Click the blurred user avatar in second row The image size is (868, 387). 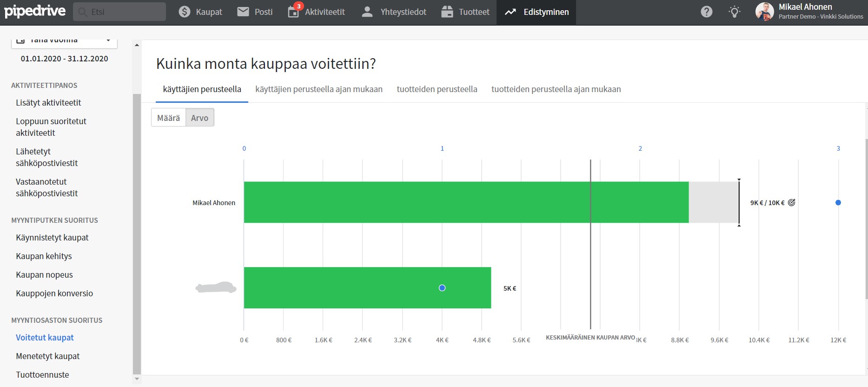point(216,288)
